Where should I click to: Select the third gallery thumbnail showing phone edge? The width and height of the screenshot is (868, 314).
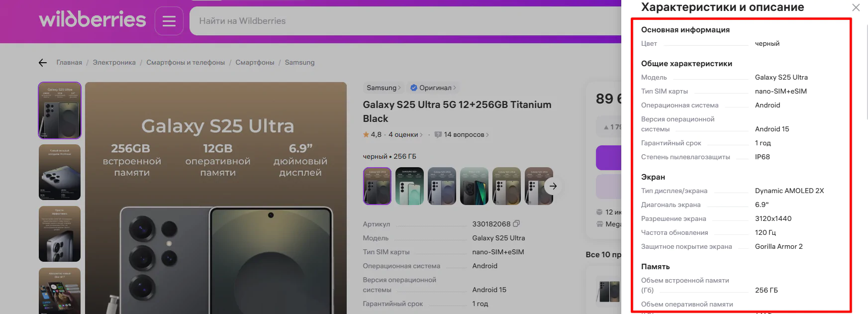point(60,234)
